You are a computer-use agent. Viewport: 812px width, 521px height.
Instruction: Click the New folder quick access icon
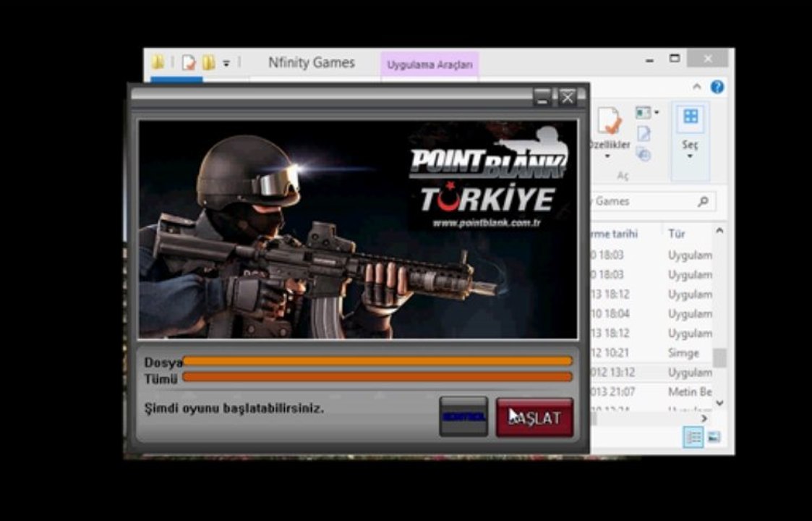pyautogui.click(x=209, y=63)
